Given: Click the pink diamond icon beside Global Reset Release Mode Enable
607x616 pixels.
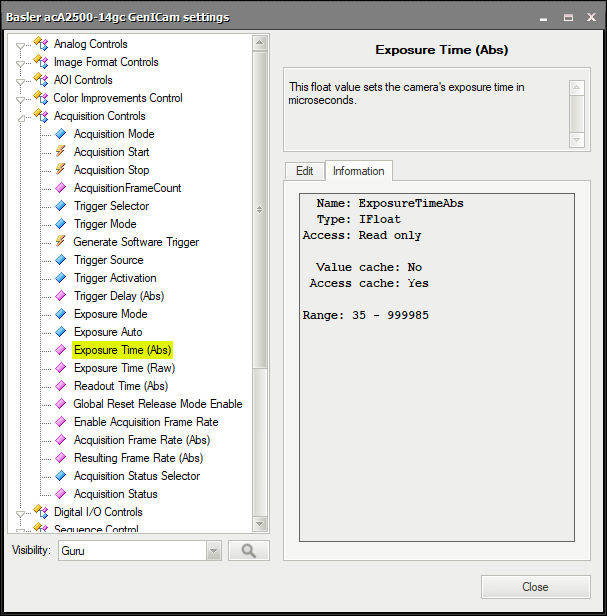Looking at the screenshot, I should [x=61, y=404].
